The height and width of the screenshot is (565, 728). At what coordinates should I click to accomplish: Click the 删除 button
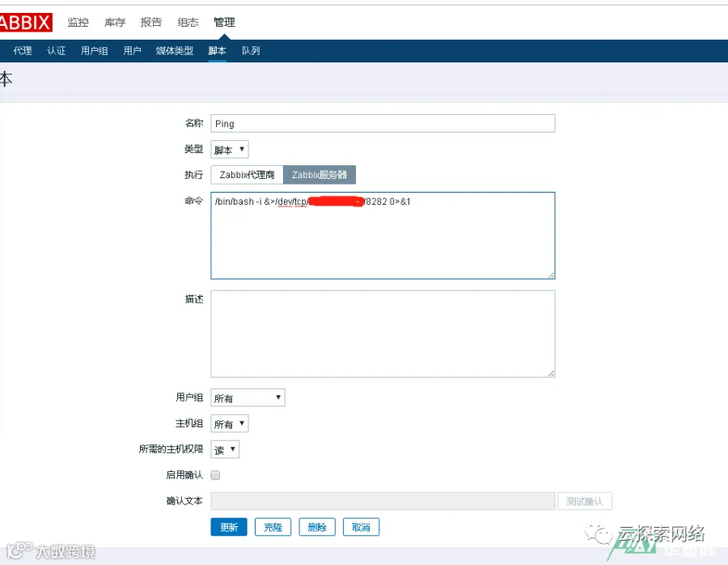[317, 527]
